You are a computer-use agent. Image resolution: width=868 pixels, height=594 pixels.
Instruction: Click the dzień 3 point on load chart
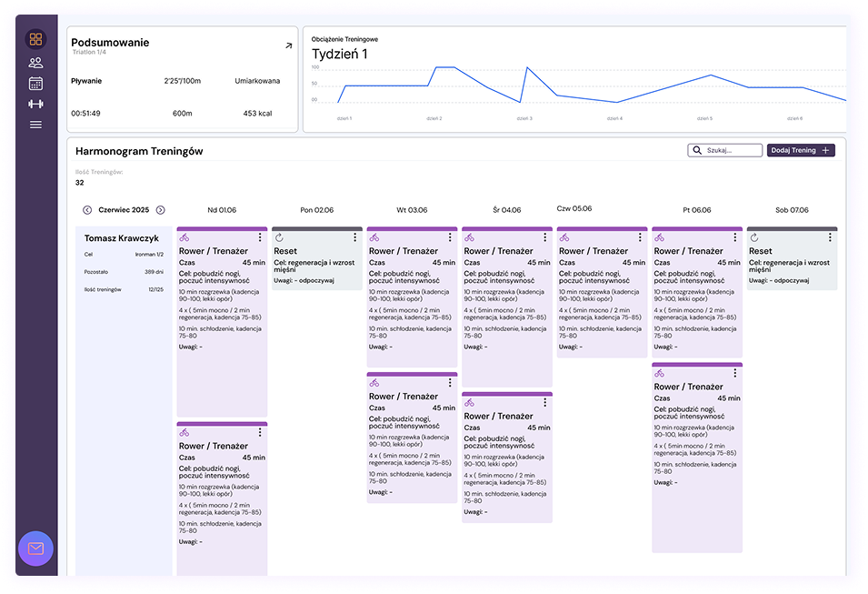525,68
